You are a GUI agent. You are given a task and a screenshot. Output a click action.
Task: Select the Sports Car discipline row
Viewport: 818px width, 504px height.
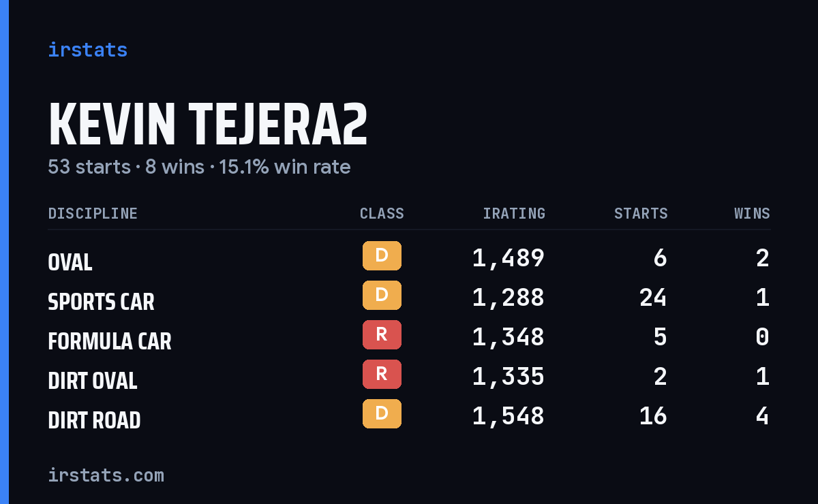[409, 298]
